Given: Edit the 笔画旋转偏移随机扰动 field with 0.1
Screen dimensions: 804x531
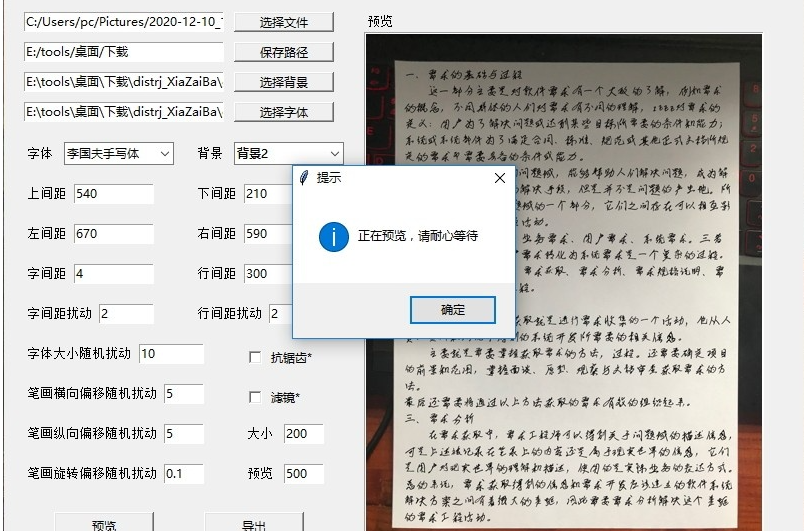Looking at the screenshot, I should click(184, 473).
